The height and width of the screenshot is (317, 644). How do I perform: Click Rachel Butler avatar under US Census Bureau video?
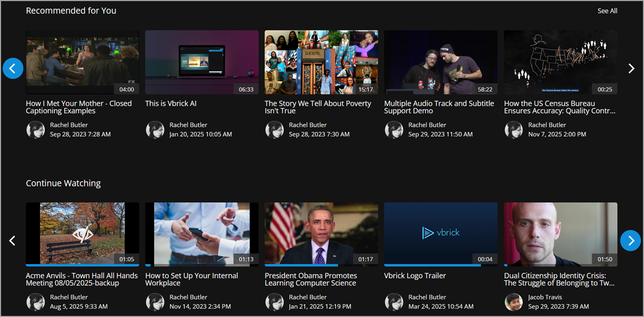513,130
